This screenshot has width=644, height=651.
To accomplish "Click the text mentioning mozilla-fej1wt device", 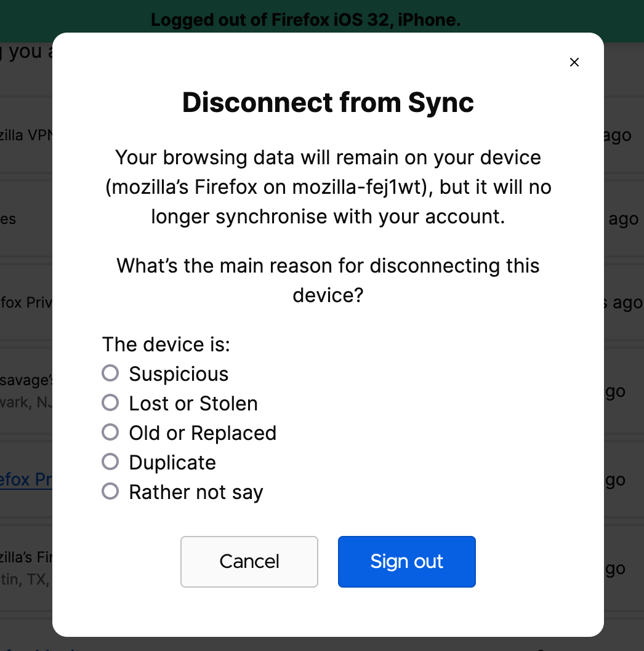I will pyautogui.click(x=328, y=187).
